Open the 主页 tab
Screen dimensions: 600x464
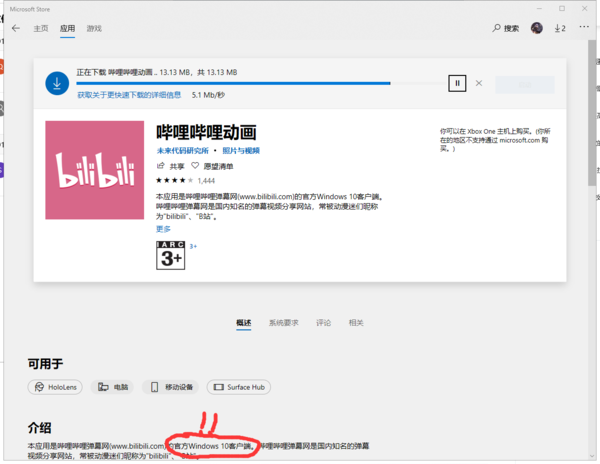[x=41, y=28]
